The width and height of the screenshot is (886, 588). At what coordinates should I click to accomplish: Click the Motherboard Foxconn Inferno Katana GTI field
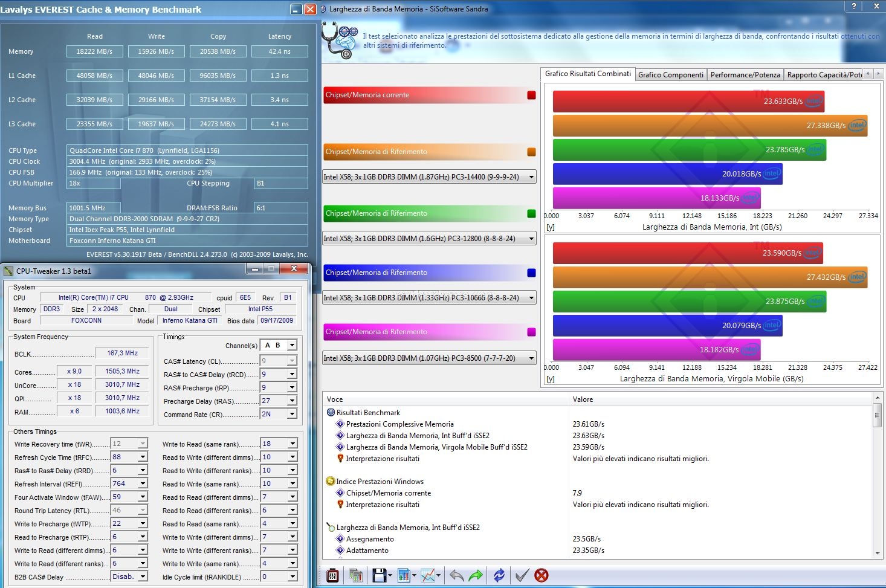pyautogui.click(x=187, y=241)
